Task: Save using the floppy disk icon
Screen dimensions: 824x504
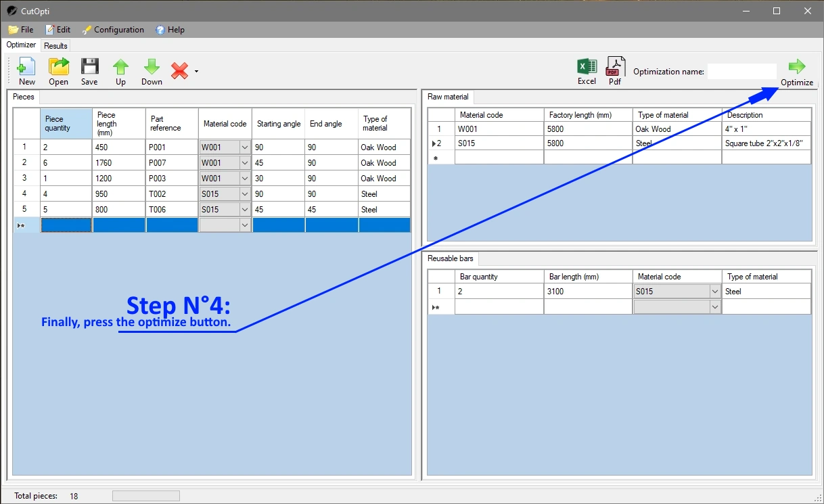Action: 89,71
